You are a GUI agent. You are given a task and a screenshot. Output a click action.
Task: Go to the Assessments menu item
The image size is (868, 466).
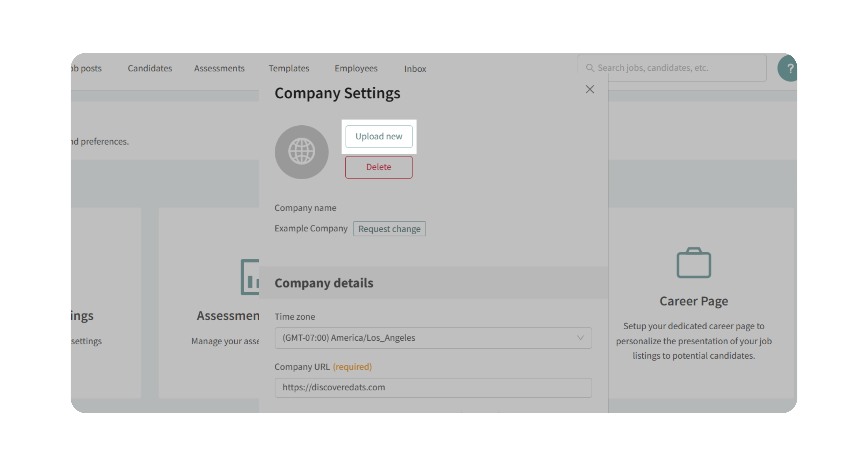[219, 68]
